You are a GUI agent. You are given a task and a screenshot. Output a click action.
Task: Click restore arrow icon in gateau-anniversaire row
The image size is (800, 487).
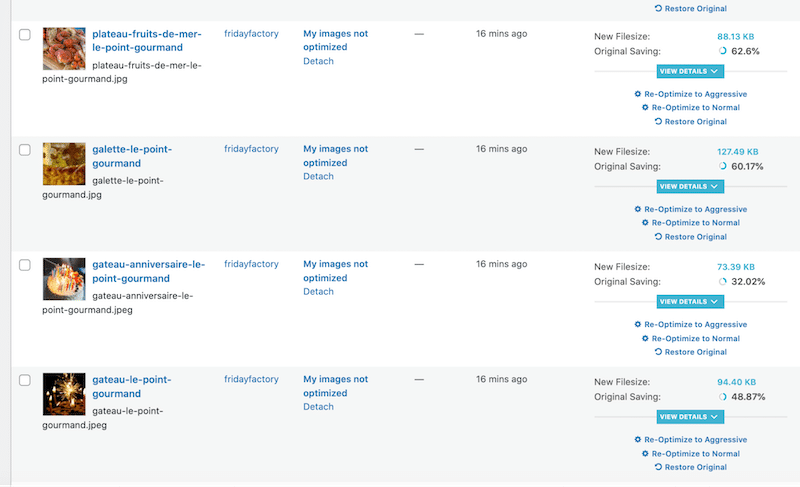[658, 352]
